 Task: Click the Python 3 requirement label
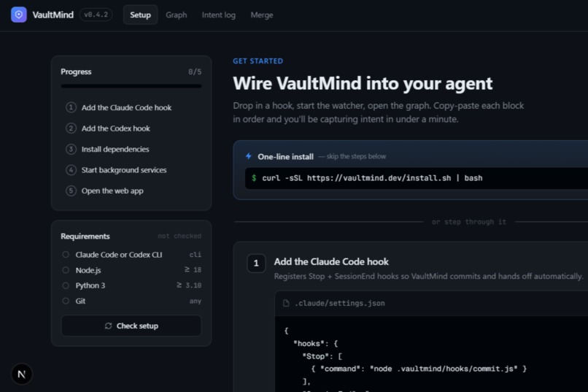click(90, 285)
